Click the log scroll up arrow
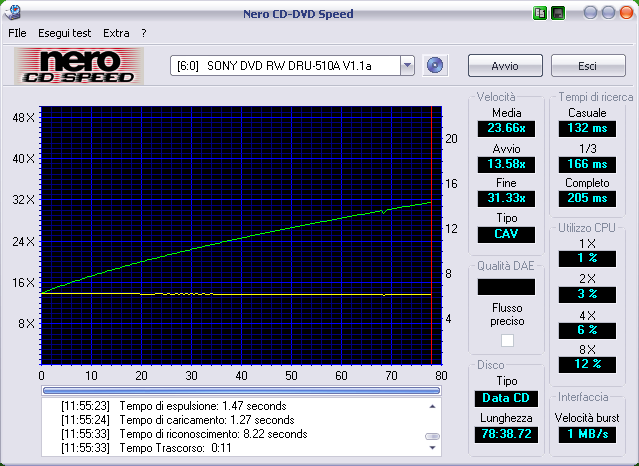 click(432, 406)
